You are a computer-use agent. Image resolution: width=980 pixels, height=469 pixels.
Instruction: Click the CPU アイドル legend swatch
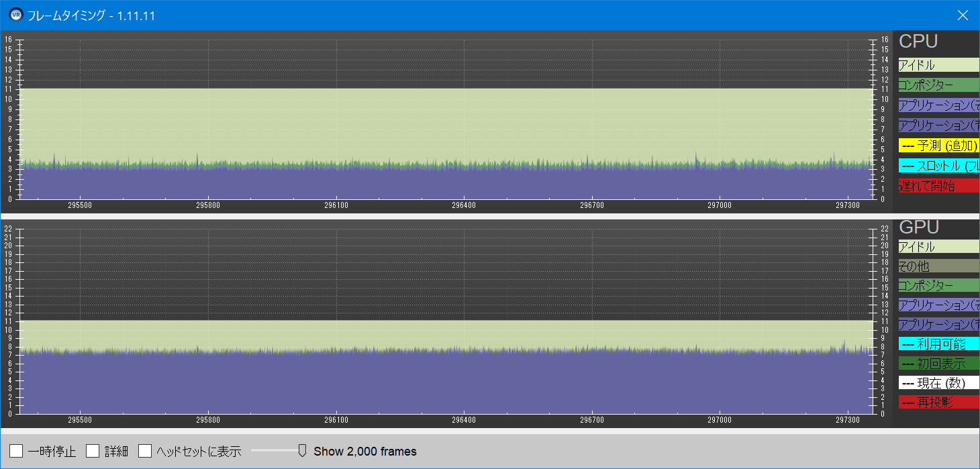[x=938, y=65]
